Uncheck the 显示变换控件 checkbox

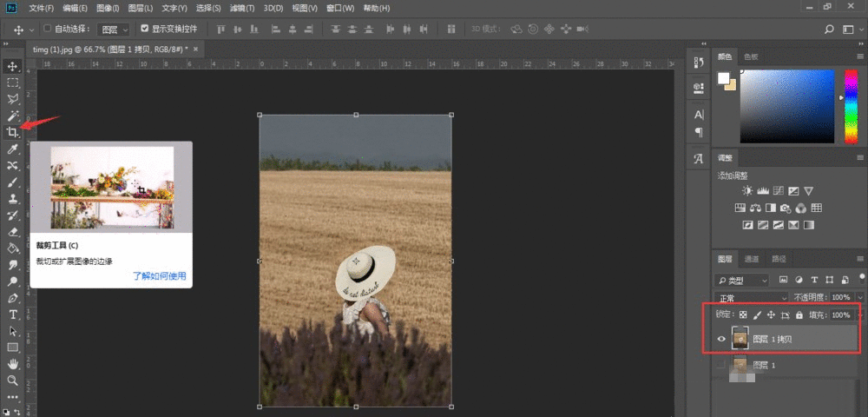coord(145,29)
